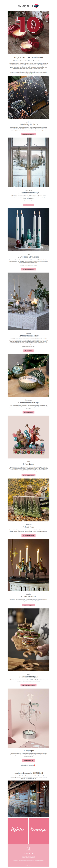Image resolution: width=57 pixels, height=868 pixels.
Task: Click the 'Se kransen her' button
Action: pos(28,205)
